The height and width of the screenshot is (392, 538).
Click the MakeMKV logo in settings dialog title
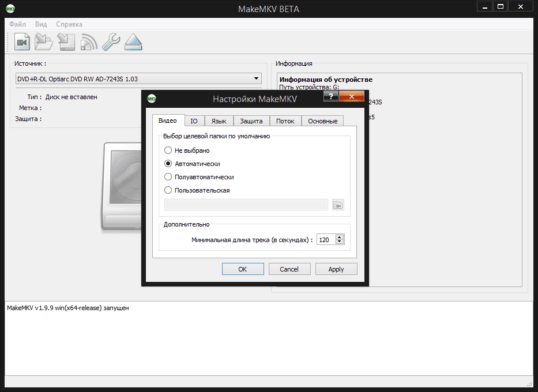[151, 99]
